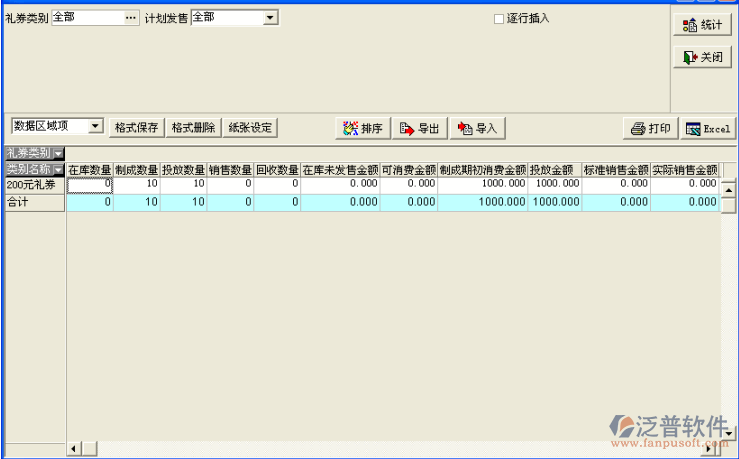
Task: Click the horizontal scrollbar left arrow
Action: (x=73, y=447)
